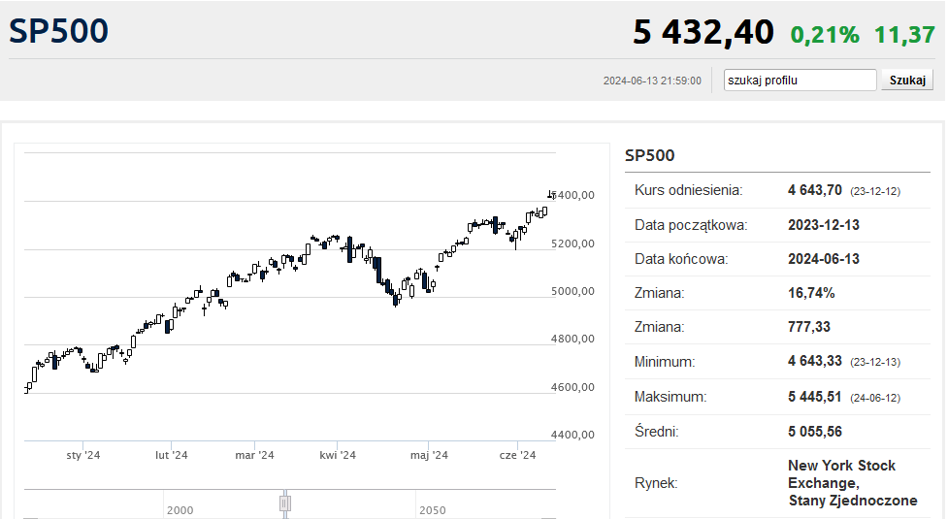948x519 pixels.
Task: Click the lut '24 axis label
Action: click(171, 455)
